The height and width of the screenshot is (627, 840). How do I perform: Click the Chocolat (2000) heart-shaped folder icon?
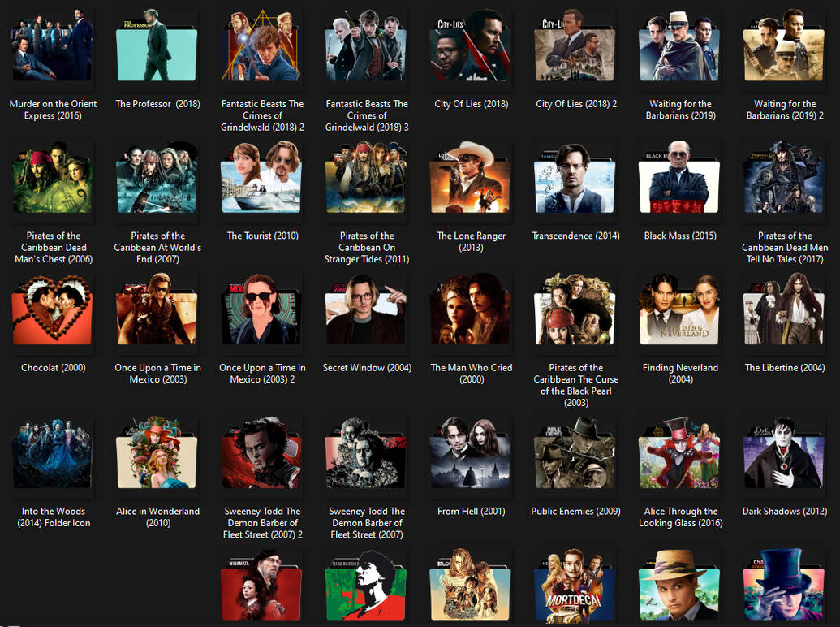point(52,310)
